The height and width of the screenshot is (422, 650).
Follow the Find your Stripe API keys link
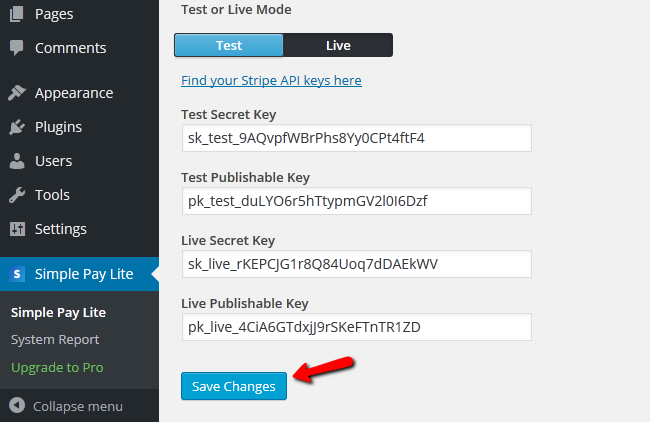(x=271, y=80)
